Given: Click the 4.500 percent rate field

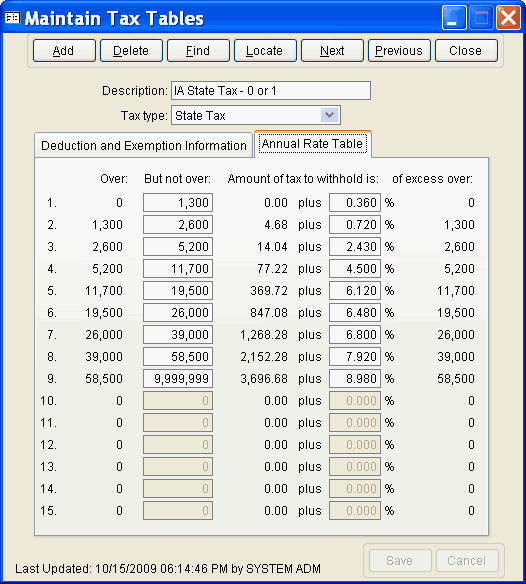Looking at the screenshot, I should point(355,269).
